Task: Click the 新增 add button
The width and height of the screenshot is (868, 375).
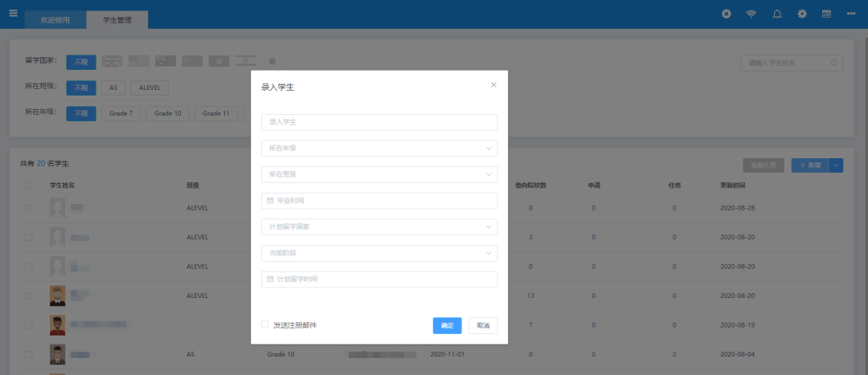Action: coord(810,165)
